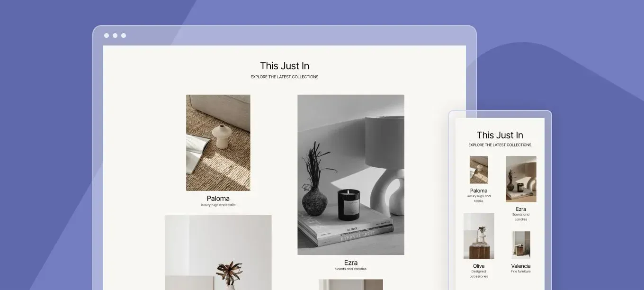644x290 pixels.
Task: Select the Valencia title in mobile view
Action: [521, 266]
